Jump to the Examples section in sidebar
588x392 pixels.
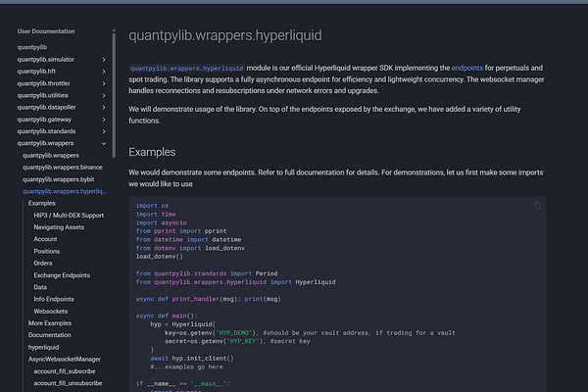[42, 203]
